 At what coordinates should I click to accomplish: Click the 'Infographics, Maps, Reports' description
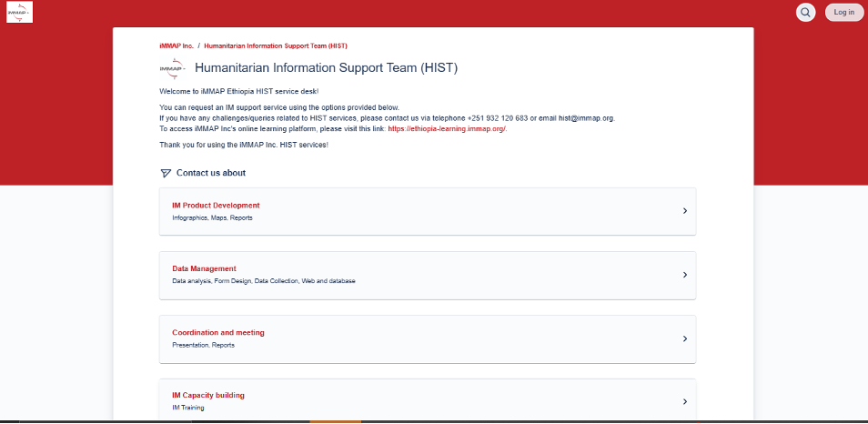[x=213, y=217]
